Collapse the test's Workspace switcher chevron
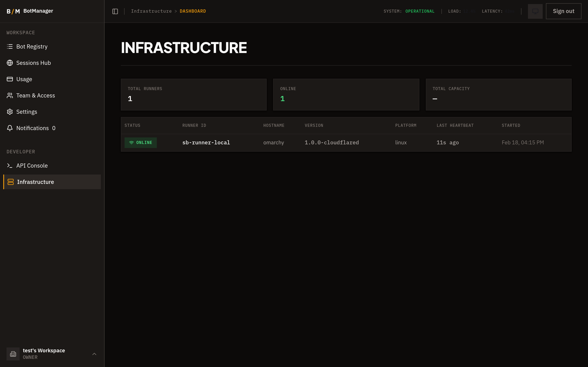The width and height of the screenshot is (588, 367). [94, 354]
